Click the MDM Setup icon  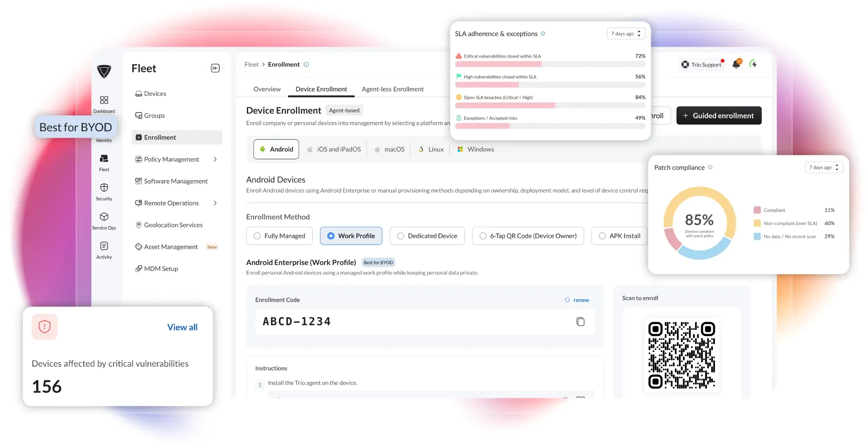[x=139, y=269]
